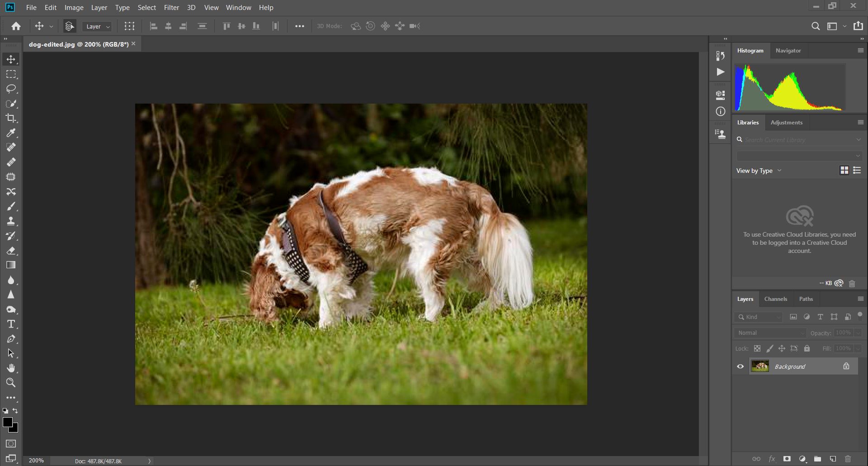The height and width of the screenshot is (466, 868).
Task: Select the Zoom tool
Action: 11,383
